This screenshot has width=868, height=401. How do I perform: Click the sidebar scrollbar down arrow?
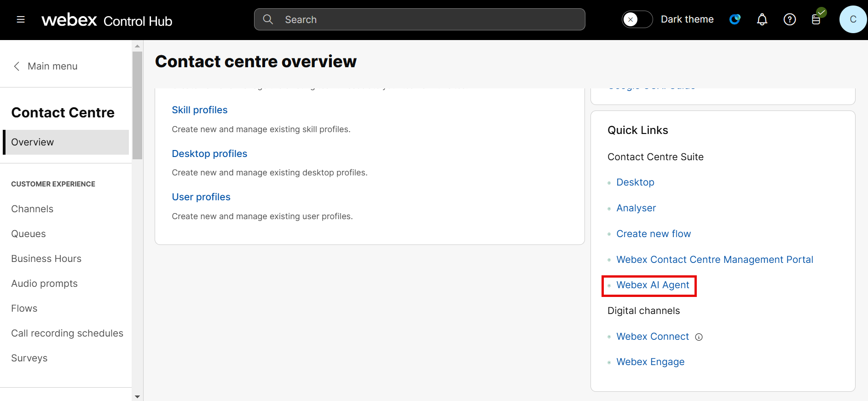(x=137, y=396)
